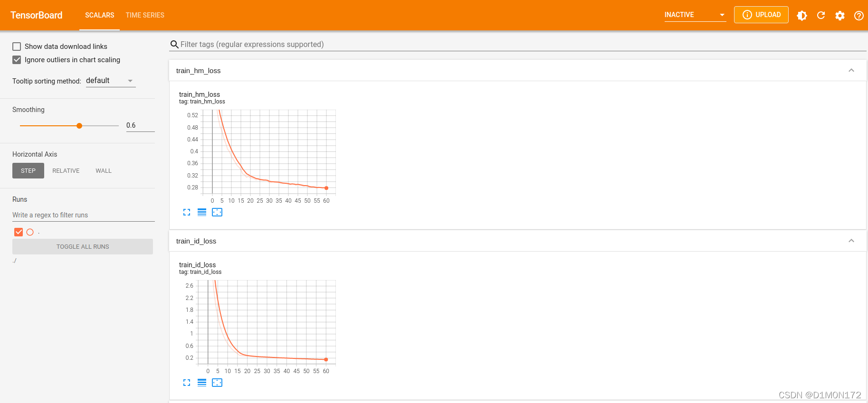Click the train_id_loss section header title
The image size is (868, 403).
(196, 241)
